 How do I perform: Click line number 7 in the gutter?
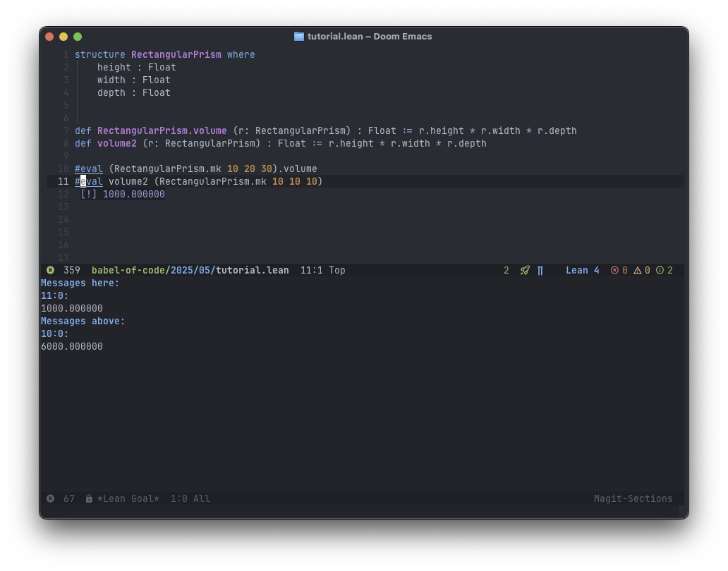pos(66,131)
